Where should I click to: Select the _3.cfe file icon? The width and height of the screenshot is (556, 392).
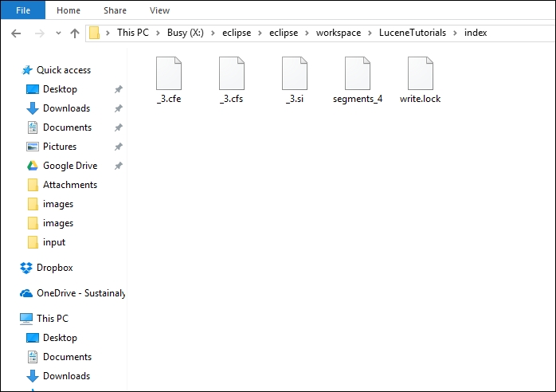tap(169, 73)
